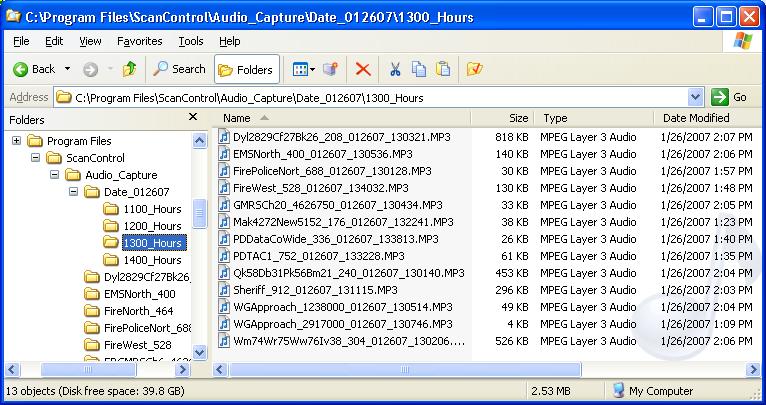Click the file list horizontal scroll thumb

tap(405, 370)
